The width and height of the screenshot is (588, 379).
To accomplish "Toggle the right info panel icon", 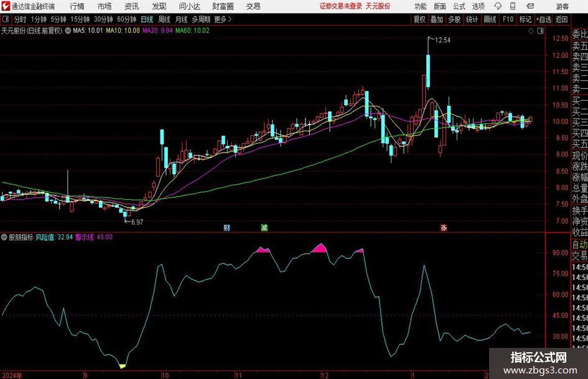I will click(x=540, y=31).
